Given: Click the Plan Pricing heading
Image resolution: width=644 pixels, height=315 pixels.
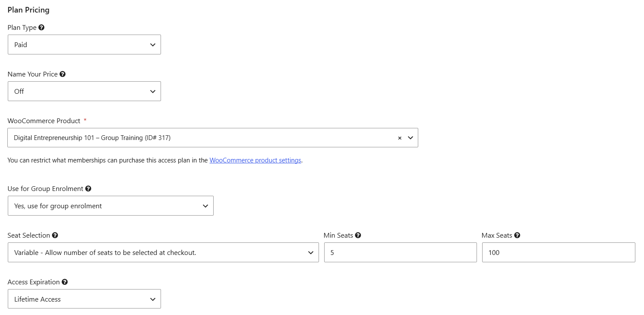Looking at the screenshot, I should 28,10.
